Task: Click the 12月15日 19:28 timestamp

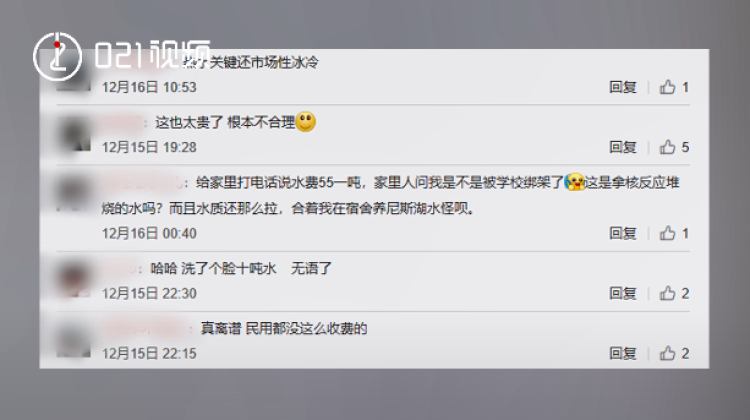Action: (149, 147)
